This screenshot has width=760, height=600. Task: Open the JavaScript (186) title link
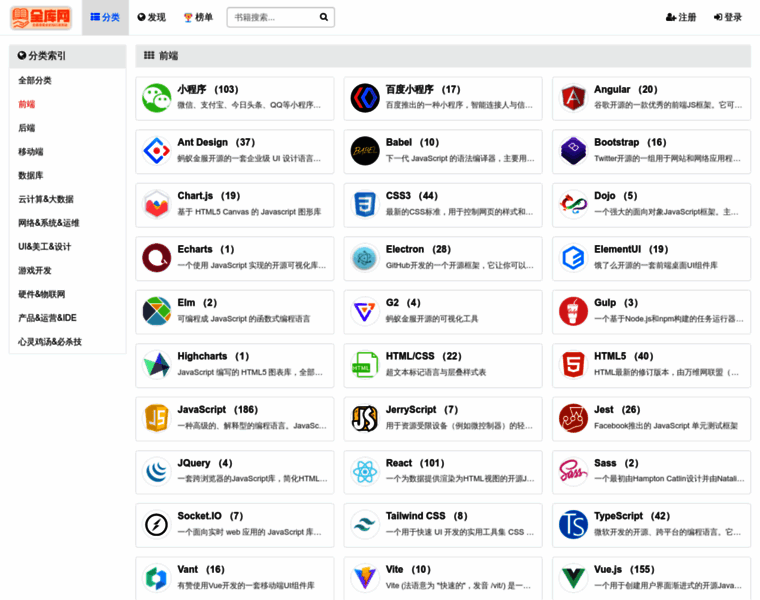point(218,410)
